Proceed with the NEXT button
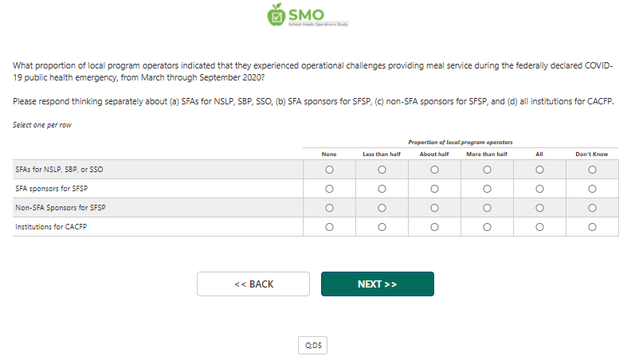The height and width of the screenshot is (364, 631). point(377,284)
